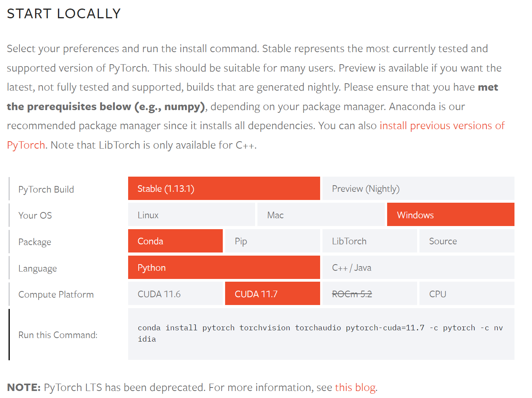Image resolution: width=532 pixels, height=398 pixels.
Task: Choose LibTorch package option
Action: click(370, 241)
